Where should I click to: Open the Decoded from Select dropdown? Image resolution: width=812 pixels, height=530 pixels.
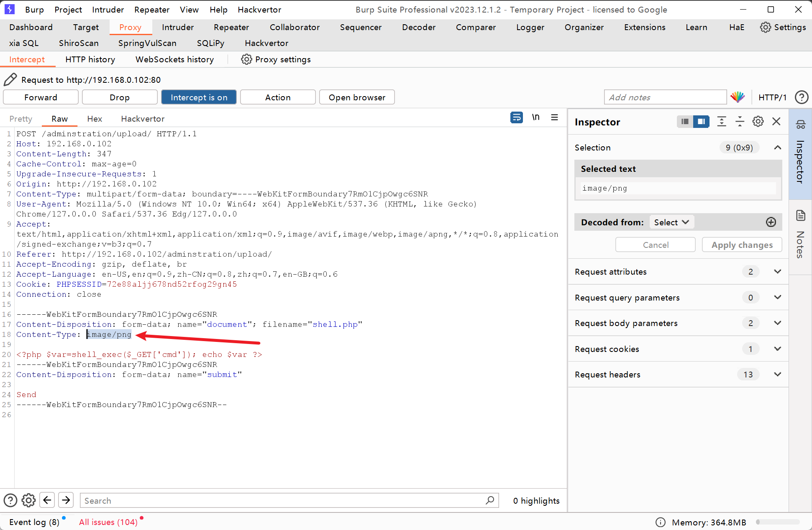coord(671,222)
